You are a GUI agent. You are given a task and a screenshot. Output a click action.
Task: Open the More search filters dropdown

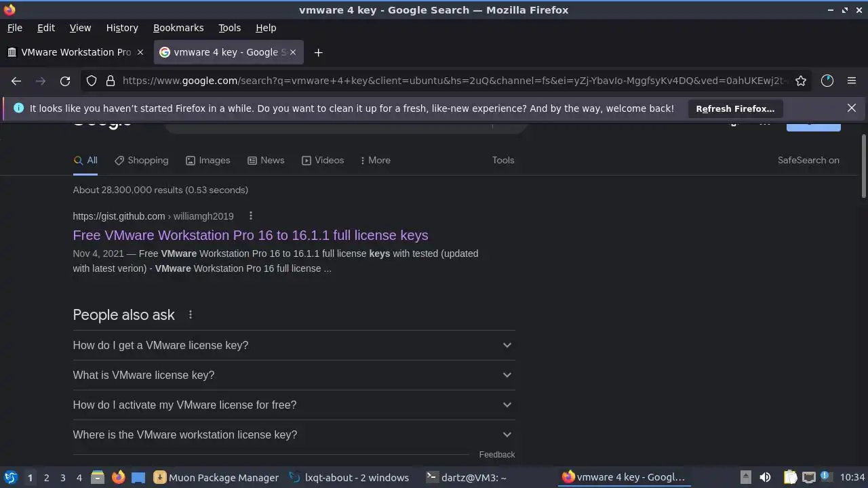point(376,161)
